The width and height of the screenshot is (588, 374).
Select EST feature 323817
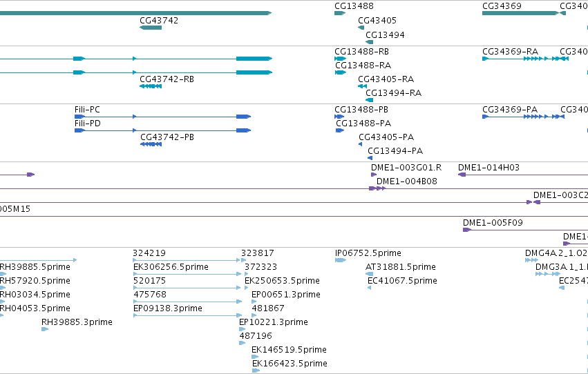(x=244, y=260)
